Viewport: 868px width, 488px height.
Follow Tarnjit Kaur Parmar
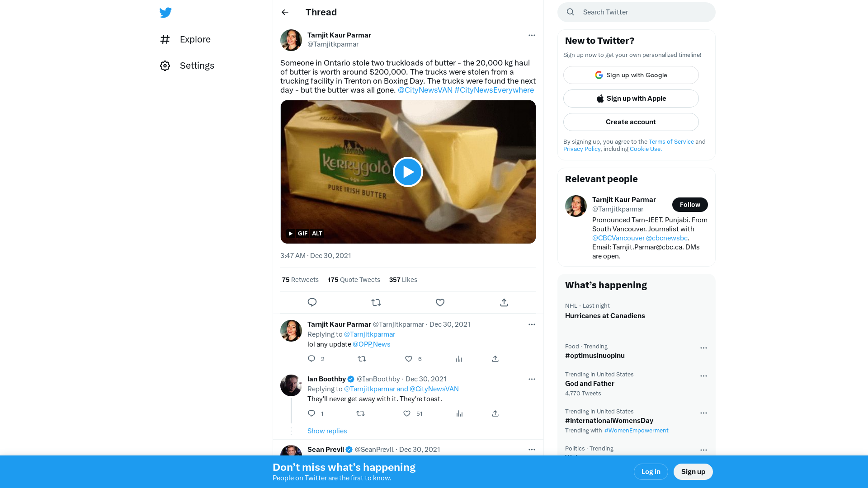[690, 205]
